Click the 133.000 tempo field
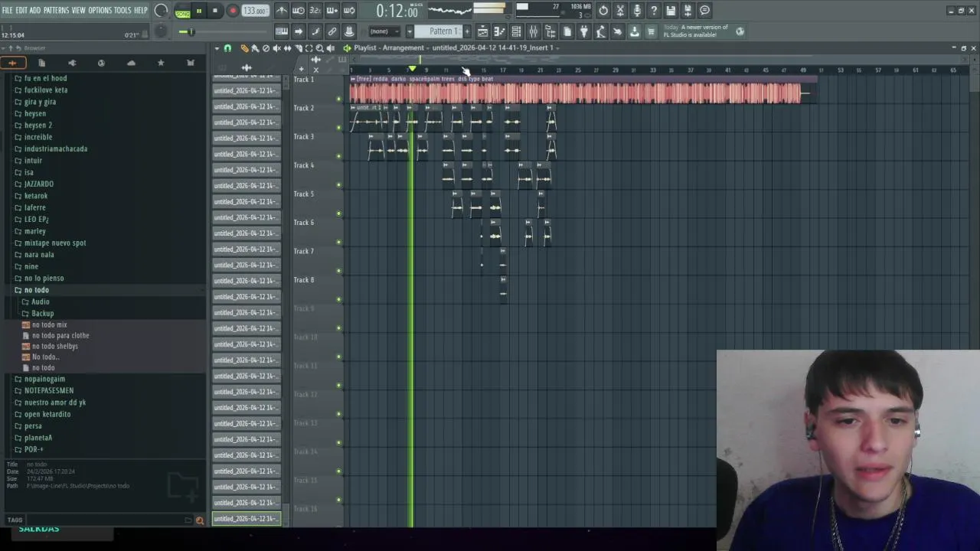 (255, 11)
